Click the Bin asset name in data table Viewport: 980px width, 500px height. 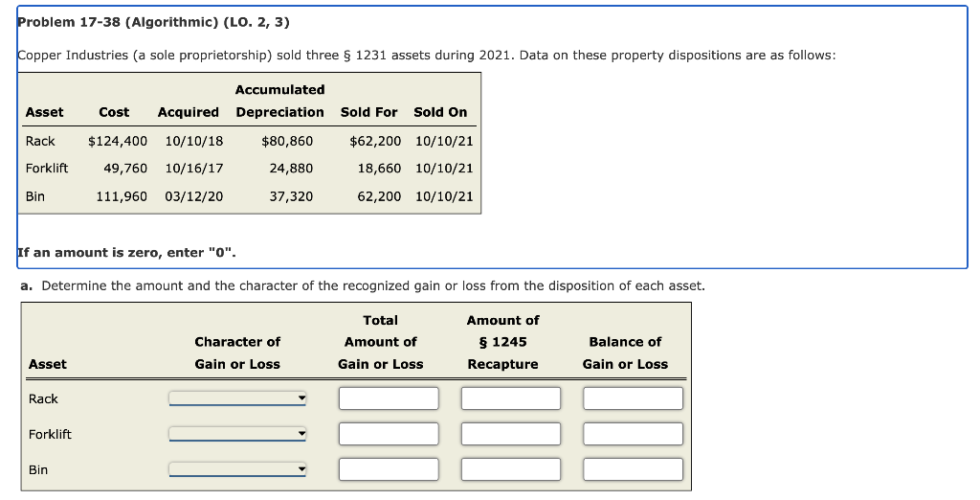(x=35, y=196)
